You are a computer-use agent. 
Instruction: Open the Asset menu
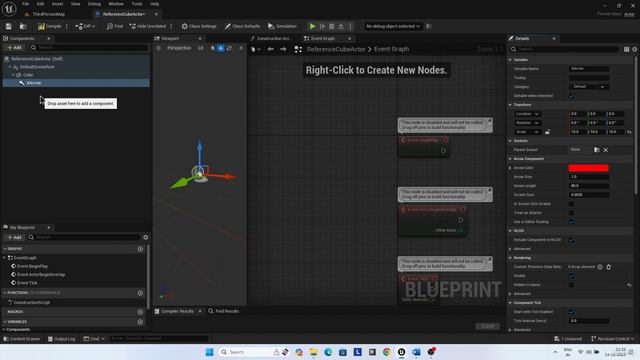click(57, 4)
